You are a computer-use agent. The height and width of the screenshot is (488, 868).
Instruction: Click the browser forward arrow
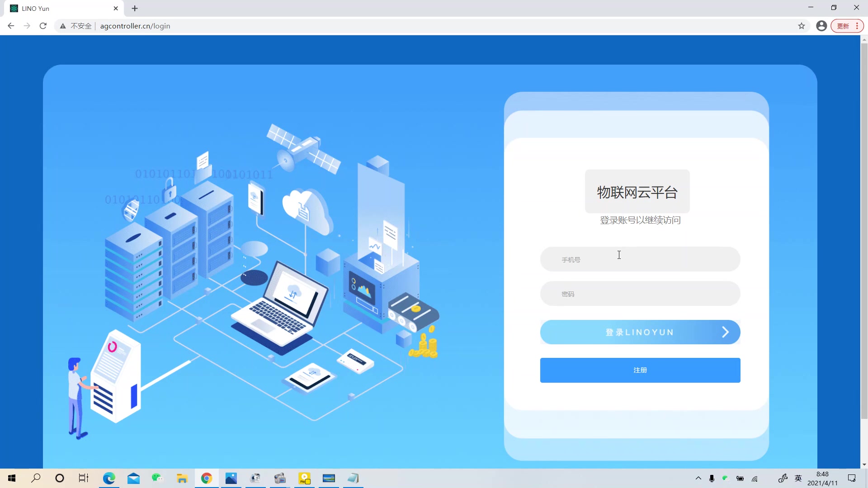click(27, 26)
